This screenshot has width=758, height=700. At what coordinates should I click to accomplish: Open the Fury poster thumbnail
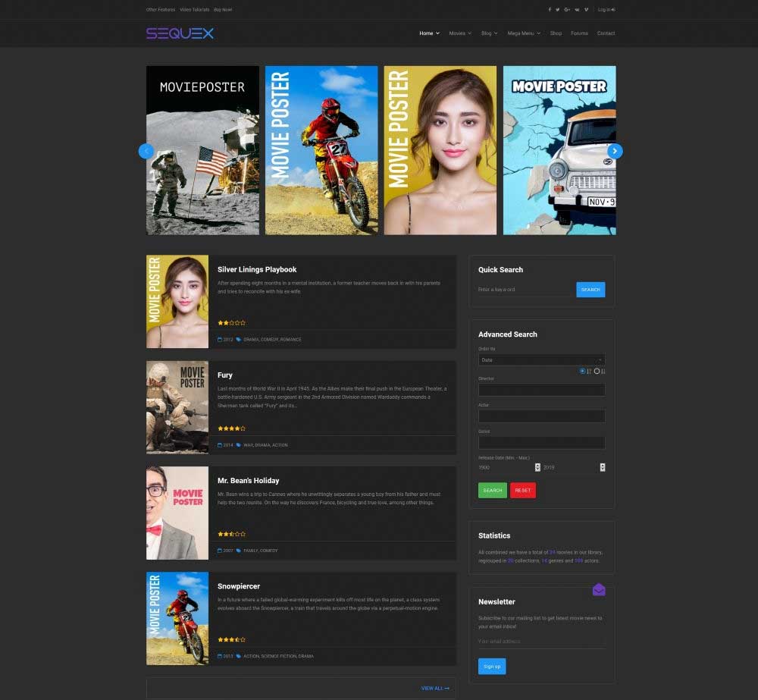177,407
